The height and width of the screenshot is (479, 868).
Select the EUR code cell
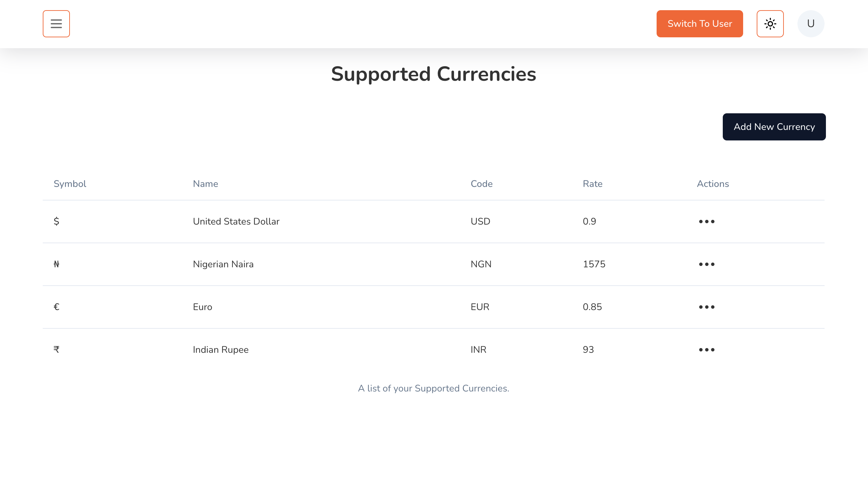[480, 307]
